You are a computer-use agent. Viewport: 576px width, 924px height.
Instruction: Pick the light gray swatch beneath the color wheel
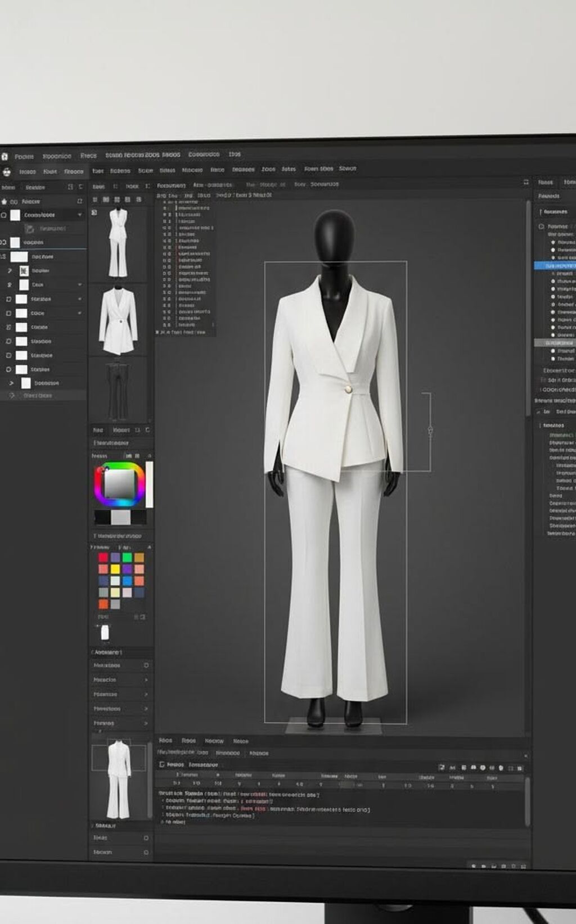point(120,517)
